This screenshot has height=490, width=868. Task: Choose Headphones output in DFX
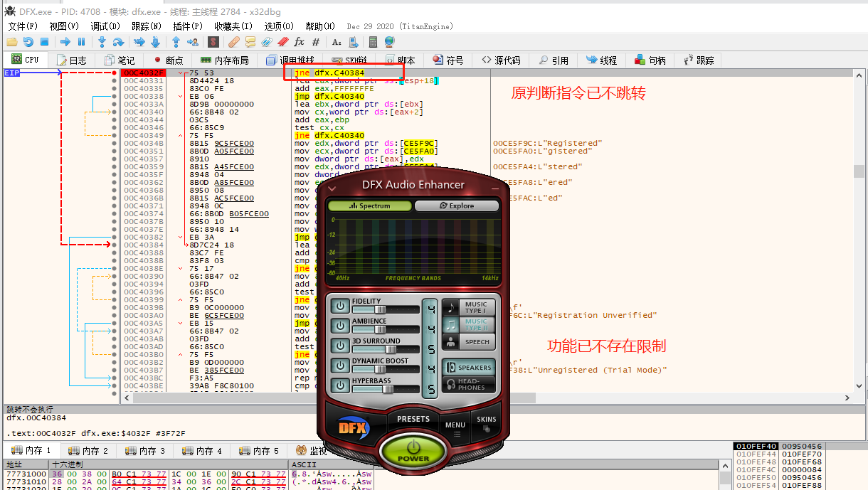pyautogui.click(x=468, y=384)
